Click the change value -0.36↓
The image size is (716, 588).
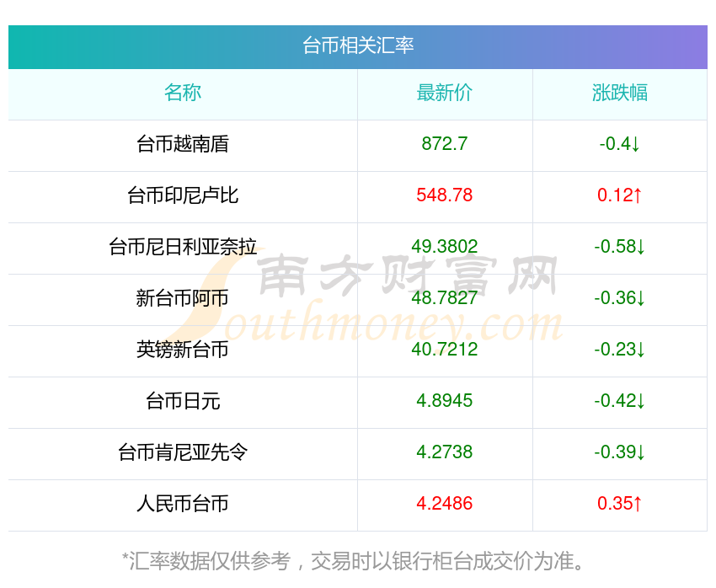coord(620,298)
